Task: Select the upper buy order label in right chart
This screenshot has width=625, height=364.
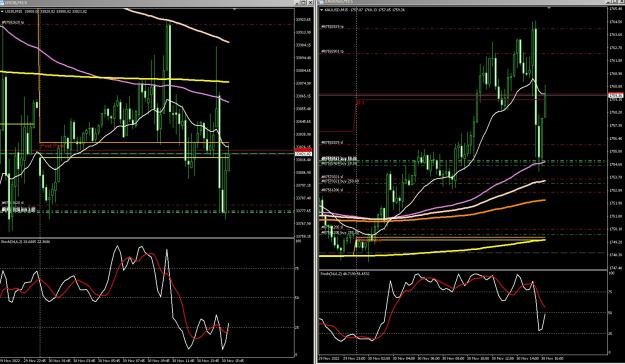Action: click(x=339, y=159)
